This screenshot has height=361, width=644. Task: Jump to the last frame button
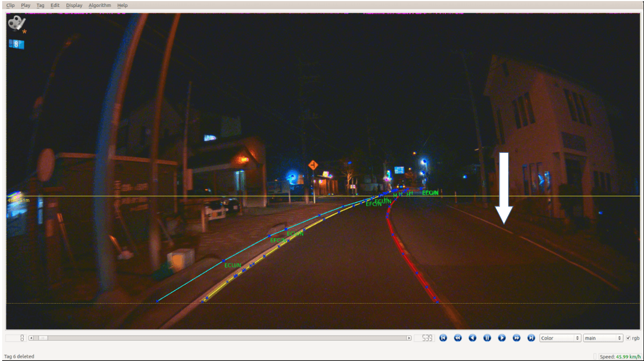531,337
